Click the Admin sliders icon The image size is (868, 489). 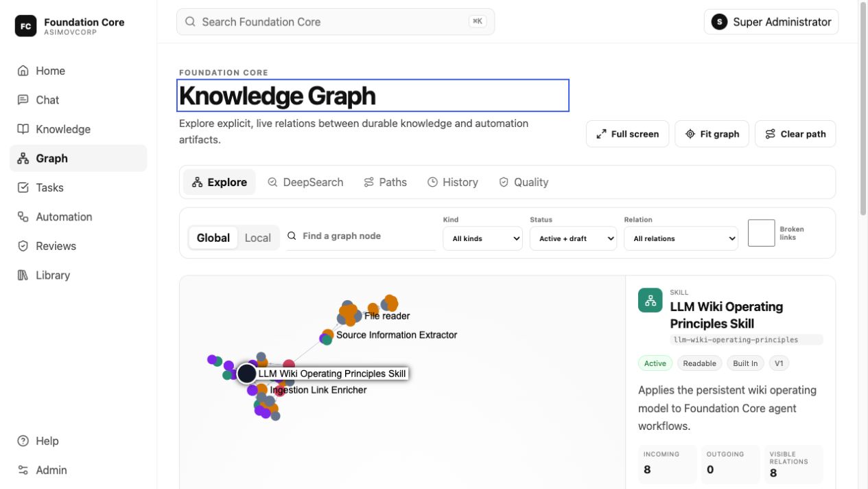point(23,470)
